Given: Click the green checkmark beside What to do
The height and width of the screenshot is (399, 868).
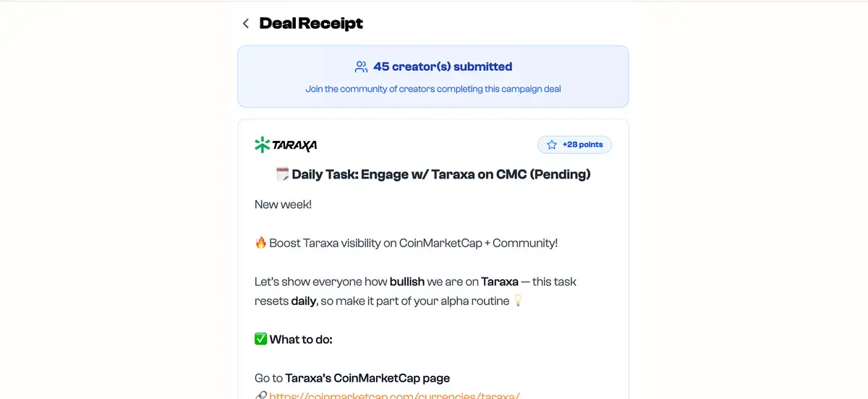Looking at the screenshot, I should pos(260,339).
